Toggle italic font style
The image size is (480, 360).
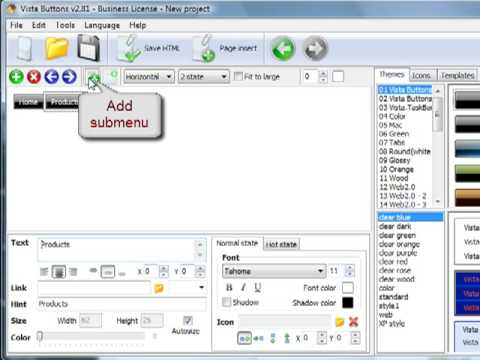point(243,287)
